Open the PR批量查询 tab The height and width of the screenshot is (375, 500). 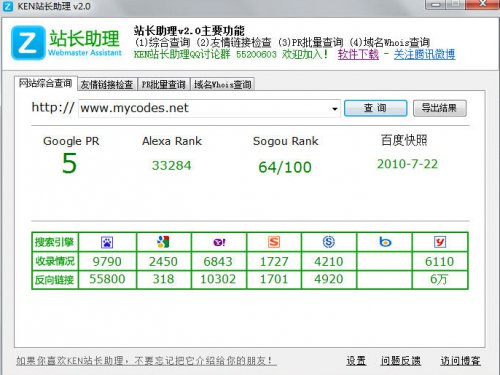pos(163,84)
